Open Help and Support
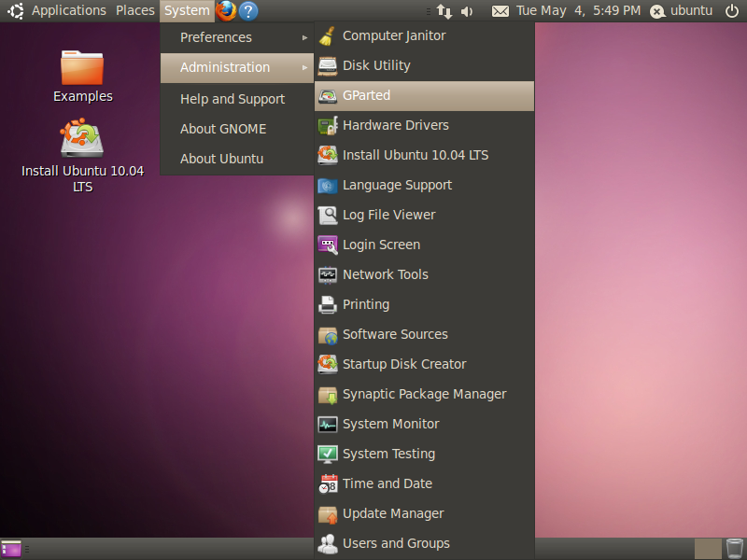The width and height of the screenshot is (747, 560). click(x=237, y=99)
